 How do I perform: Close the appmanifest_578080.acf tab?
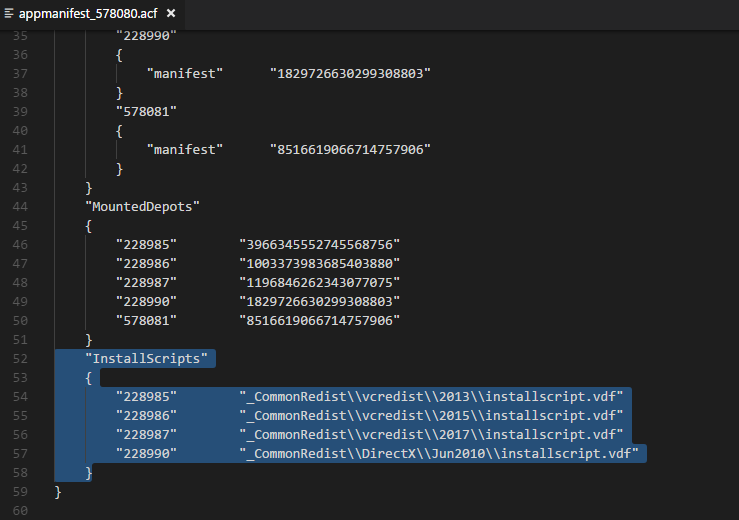pos(171,14)
